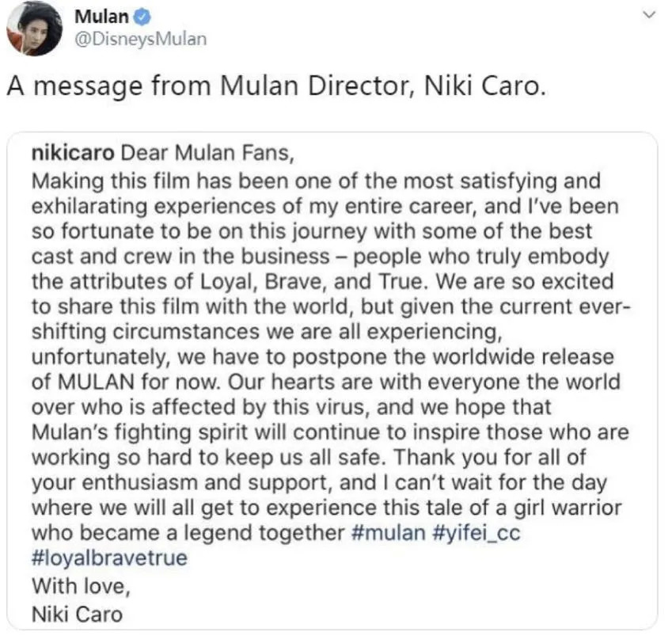Click the Mulan profile avatar photo

[x=34, y=28]
